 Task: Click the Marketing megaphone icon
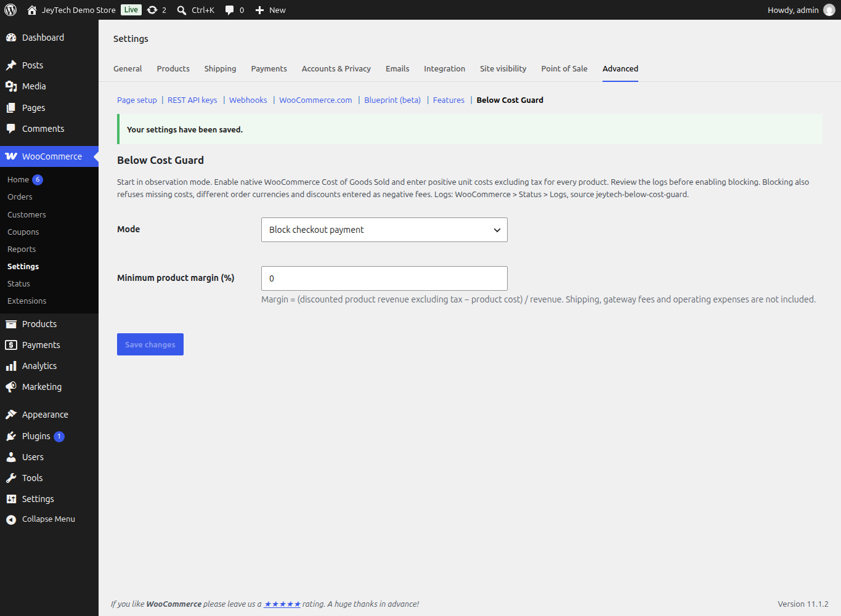coord(11,387)
